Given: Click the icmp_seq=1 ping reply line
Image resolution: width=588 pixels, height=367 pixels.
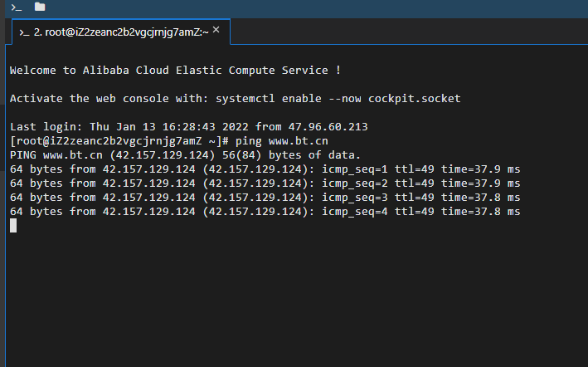Looking at the screenshot, I should (x=265, y=169).
